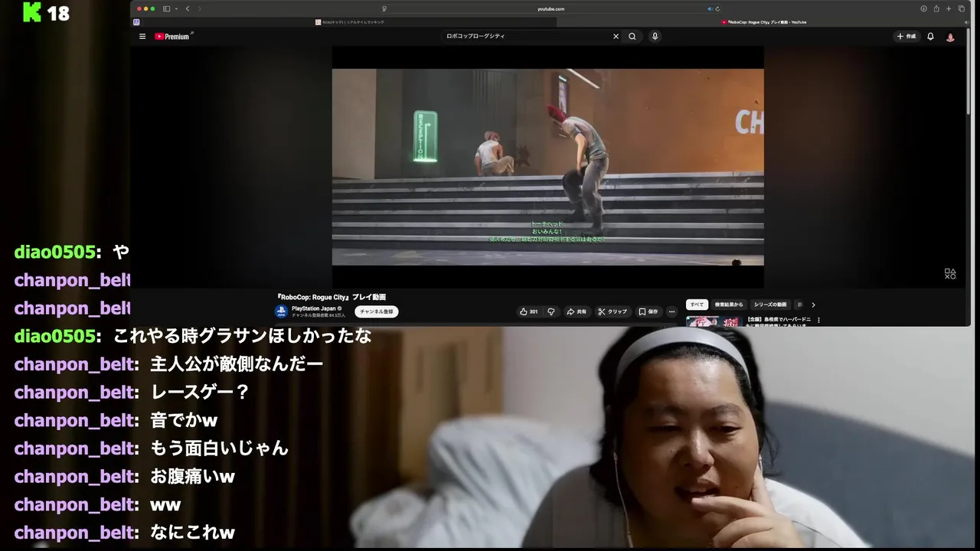Viewport: 980px width, 551px height.
Task: Subscribe with チャンネル登録 button
Action: coord(377,311)
